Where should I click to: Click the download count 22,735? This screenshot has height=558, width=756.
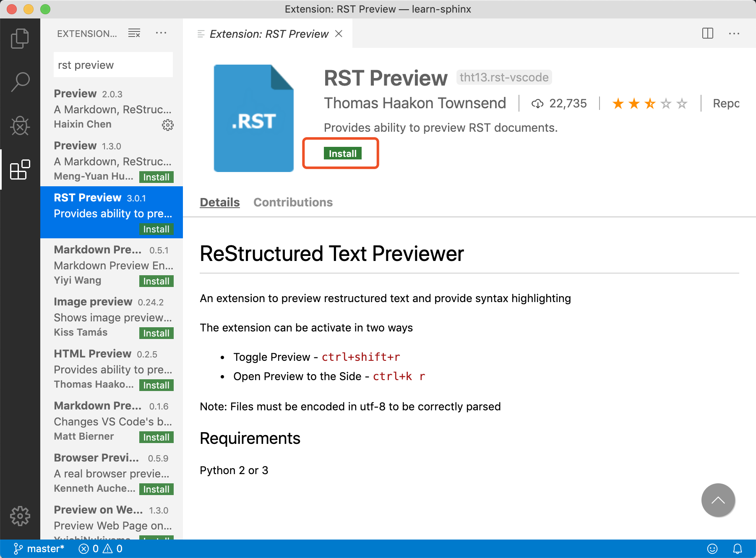(x=559, y=103)
